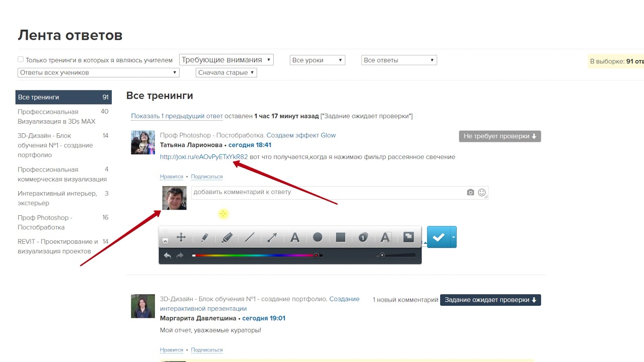Redo the annotation
Viewport: 644px width, 362px height.
pos(180,255)
